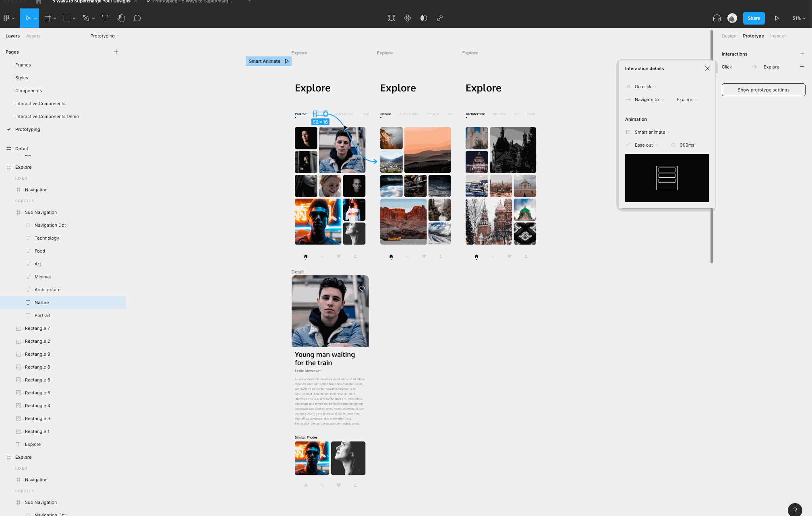
Task: Click the Share button
Action: [x=754, y=18]
